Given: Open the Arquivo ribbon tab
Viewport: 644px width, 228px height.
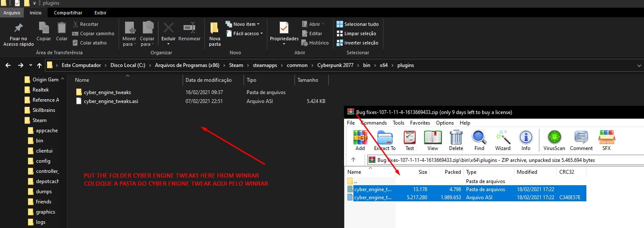Looking at the screenshot, I should pos(12,13).
